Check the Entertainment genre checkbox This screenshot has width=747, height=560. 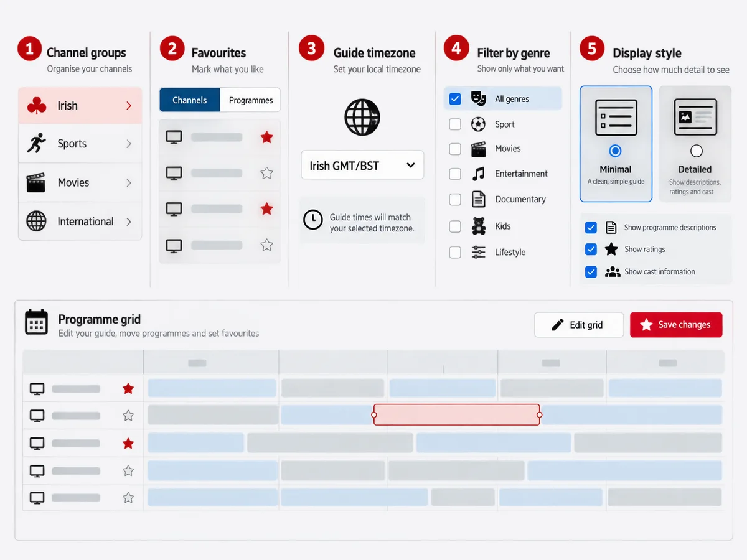point(455,174)
